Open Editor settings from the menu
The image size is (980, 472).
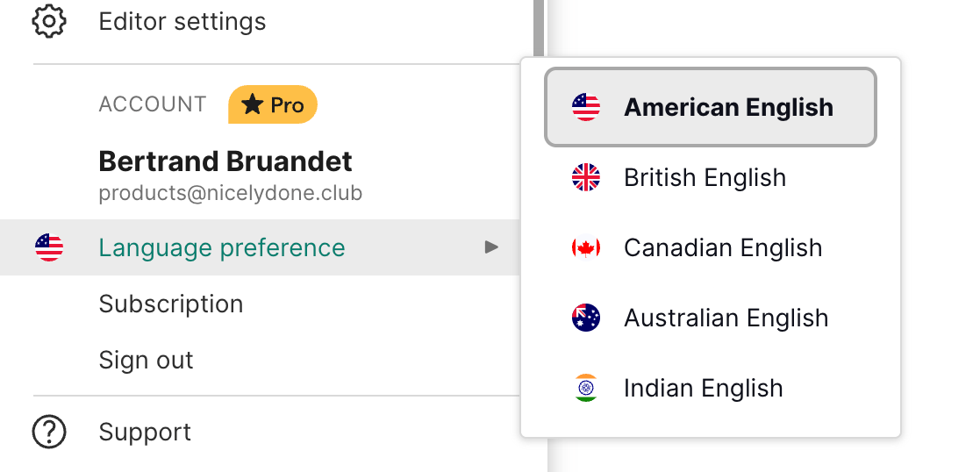pos(182,21)
